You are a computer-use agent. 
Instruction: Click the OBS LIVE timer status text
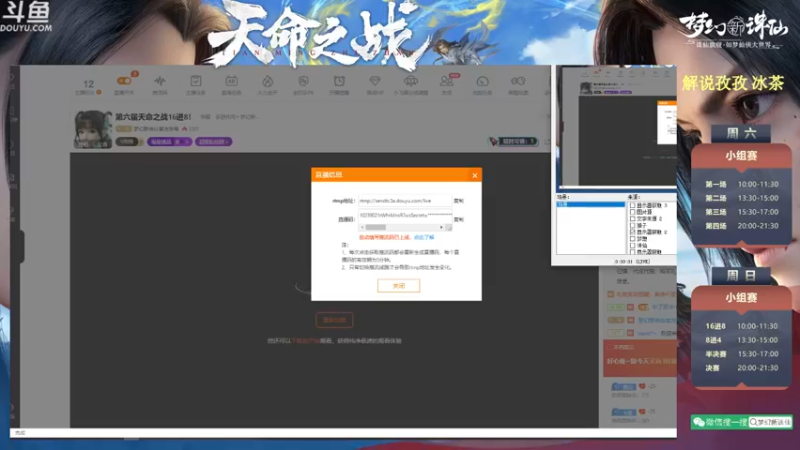[632, 261]
